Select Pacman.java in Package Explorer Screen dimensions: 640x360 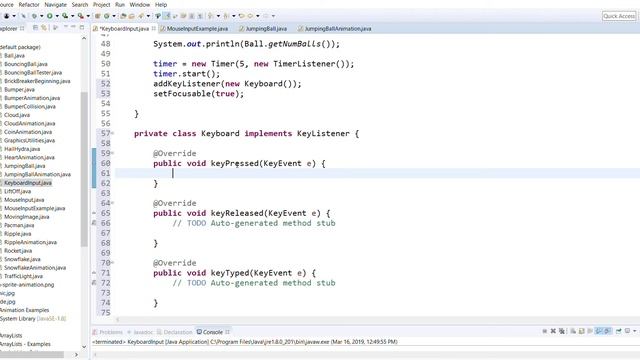click(19, 225)
